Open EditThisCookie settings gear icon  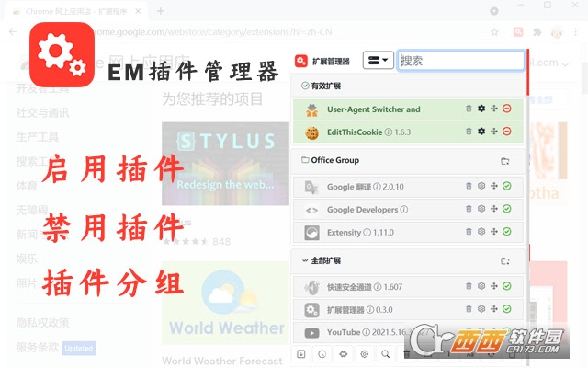[x=481, y=132]
